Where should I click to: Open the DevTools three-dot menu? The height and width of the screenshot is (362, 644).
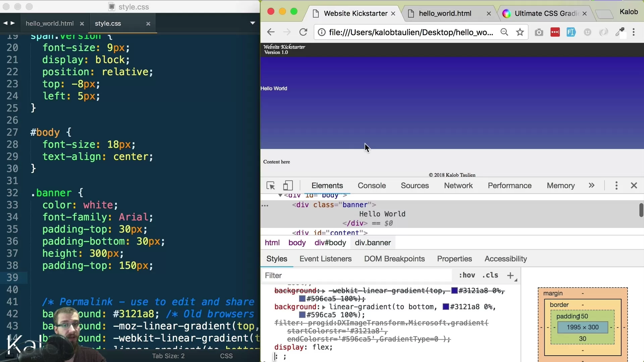click(x=616, y=186)
